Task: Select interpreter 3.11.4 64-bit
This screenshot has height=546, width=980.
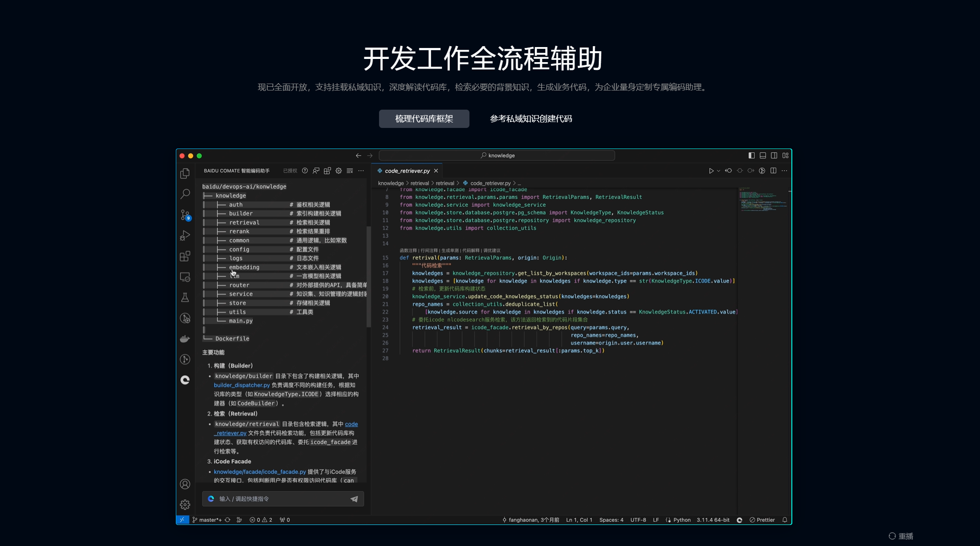Action: (713, 520)
